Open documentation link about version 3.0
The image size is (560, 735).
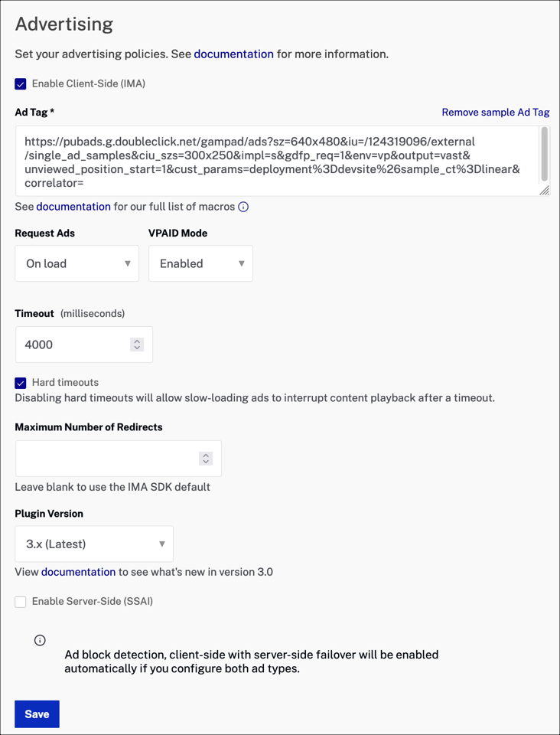[78, 572]
